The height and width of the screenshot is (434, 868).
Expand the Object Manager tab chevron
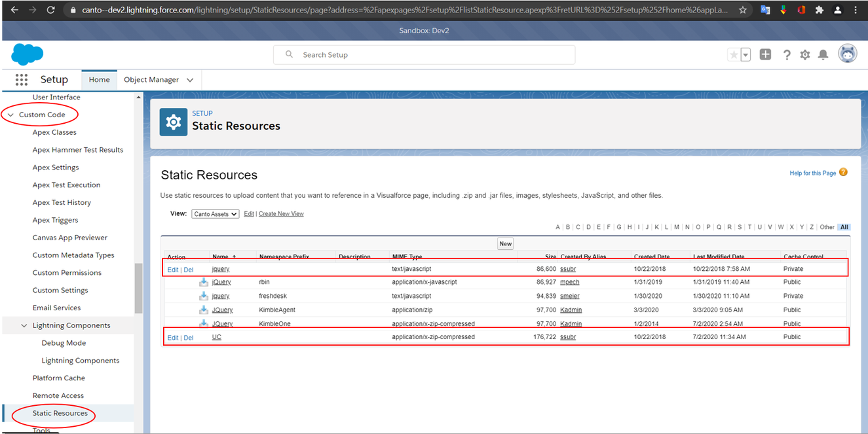(190, 80)
